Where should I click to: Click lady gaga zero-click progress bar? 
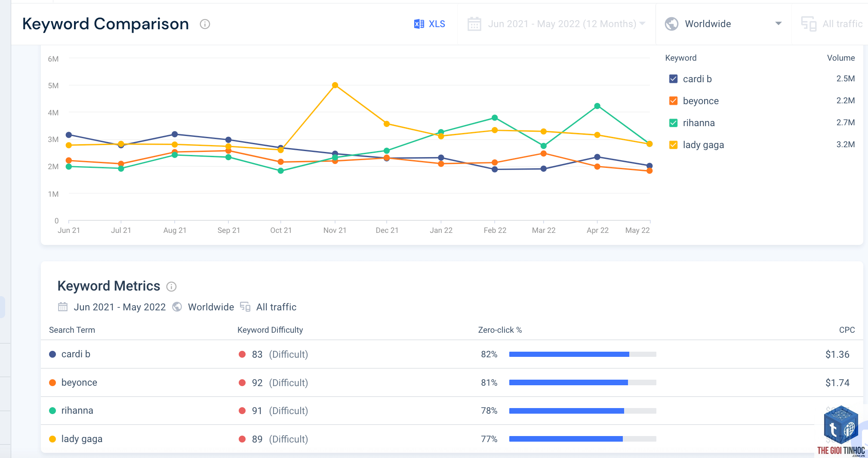(x=582, y=439)
